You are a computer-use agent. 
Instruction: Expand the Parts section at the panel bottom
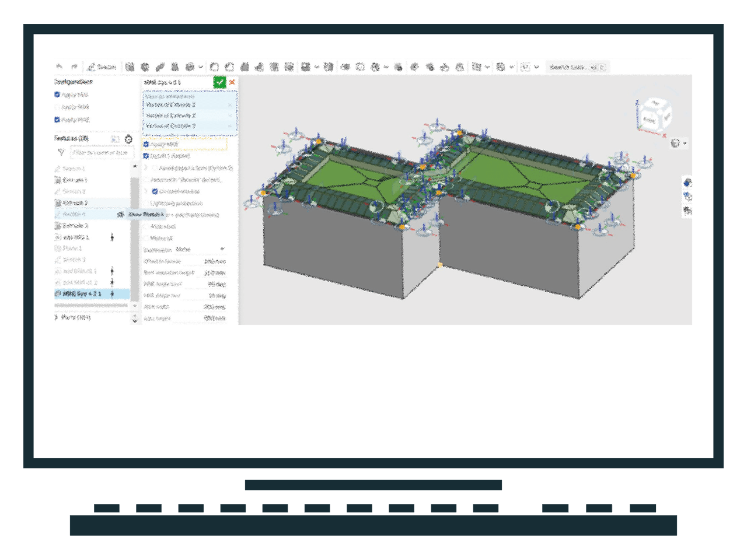coord(57,318)
